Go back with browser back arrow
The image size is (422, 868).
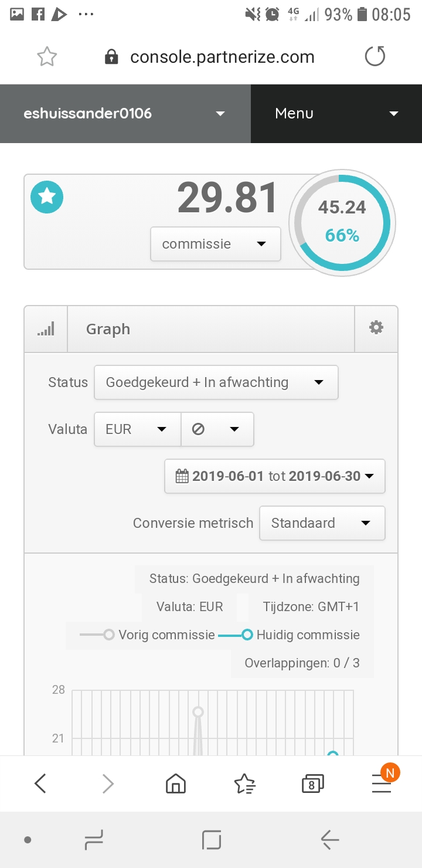point(40,784)
